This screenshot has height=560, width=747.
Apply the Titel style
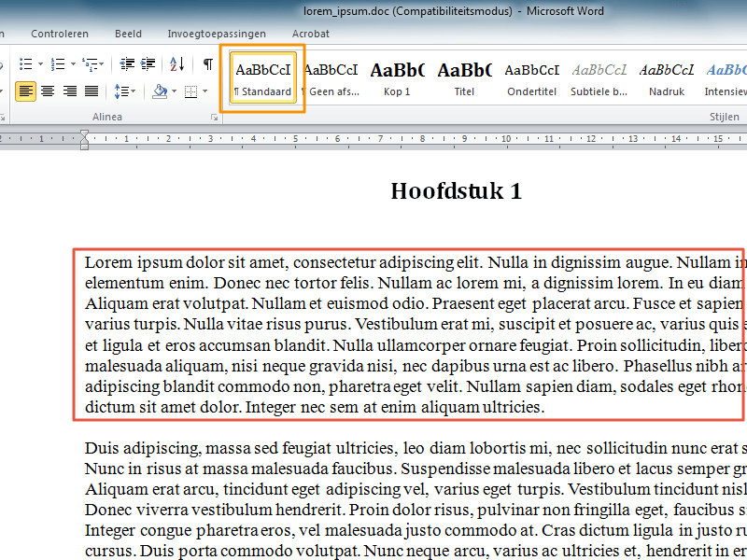tap(464, 78)
